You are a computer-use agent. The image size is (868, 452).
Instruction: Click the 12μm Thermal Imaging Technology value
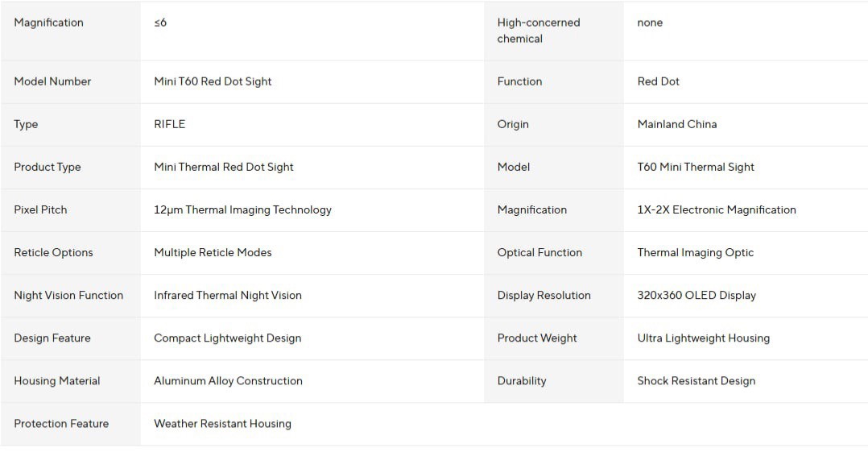click(x=242, y=209)
